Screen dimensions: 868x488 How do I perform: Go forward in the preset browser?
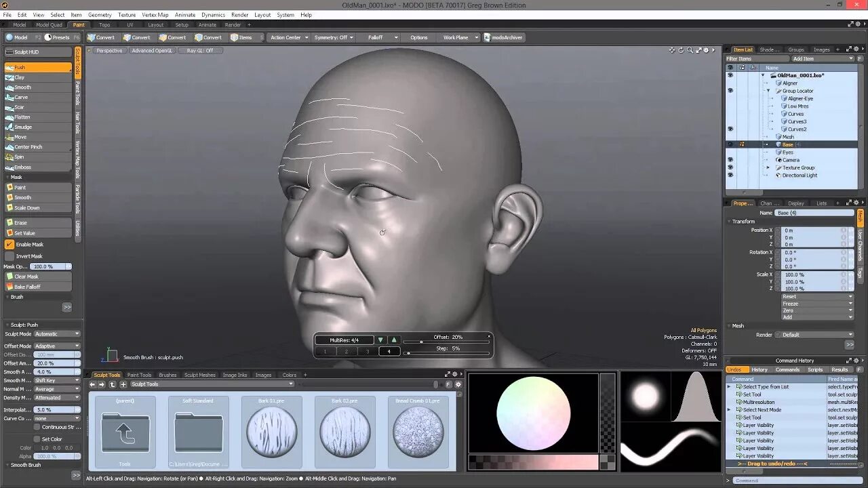[x=102, y=384]
